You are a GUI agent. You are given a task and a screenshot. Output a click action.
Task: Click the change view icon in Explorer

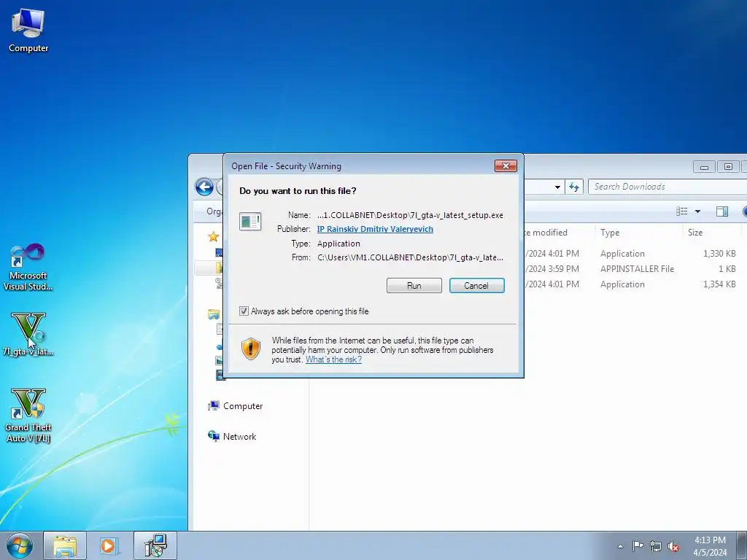tap(682, 211)
